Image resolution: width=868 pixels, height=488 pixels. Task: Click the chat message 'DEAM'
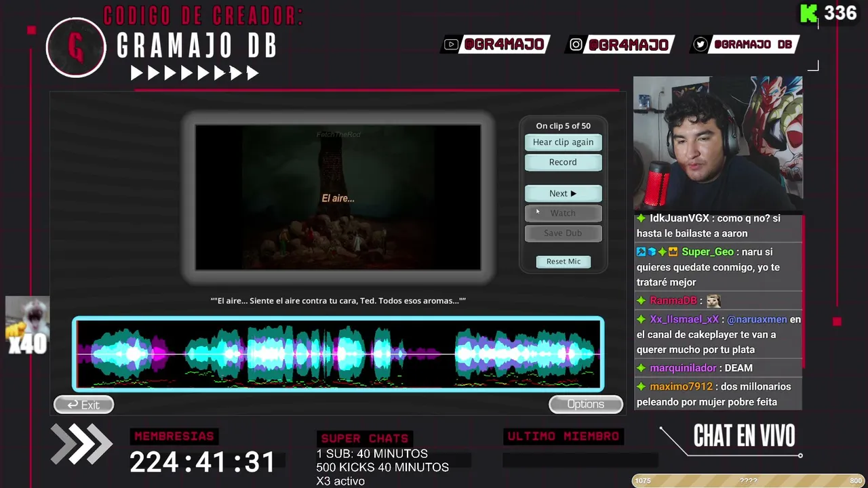coord(738,368)
